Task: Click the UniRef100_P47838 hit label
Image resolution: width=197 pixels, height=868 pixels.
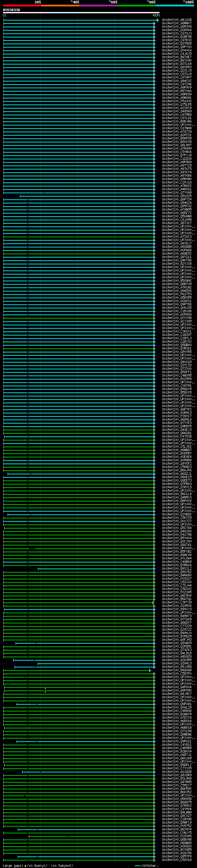Action: click(x=176, y=437)
